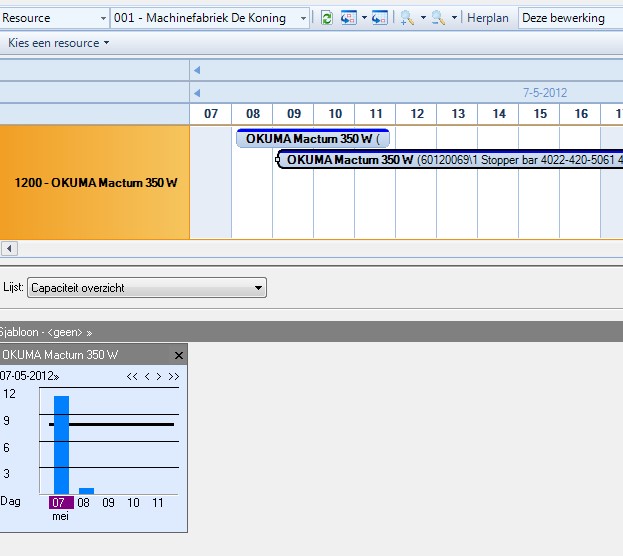Click the Herplan button
Image resolution: width=623 pixels, height=556 pixels.
click(488, 18)
